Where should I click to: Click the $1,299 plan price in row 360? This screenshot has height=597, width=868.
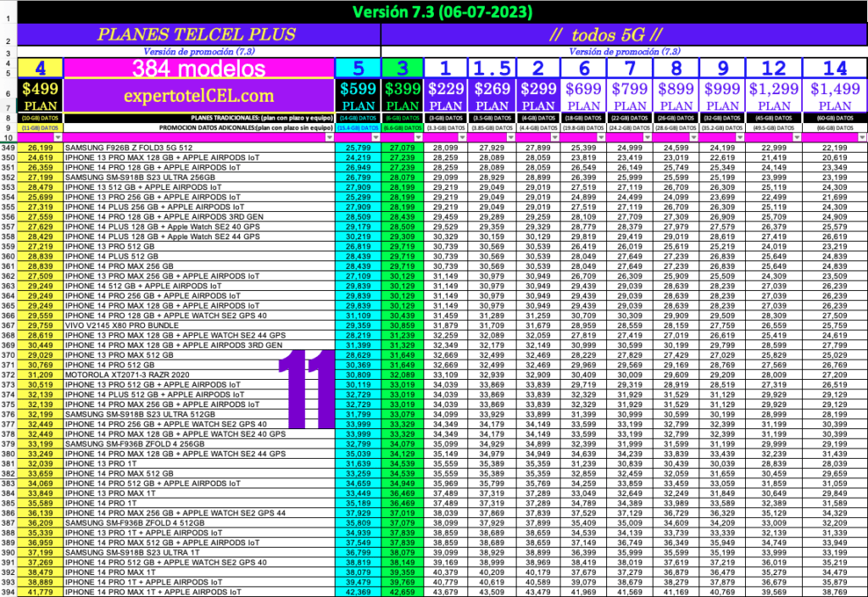(x=774, y=256)
